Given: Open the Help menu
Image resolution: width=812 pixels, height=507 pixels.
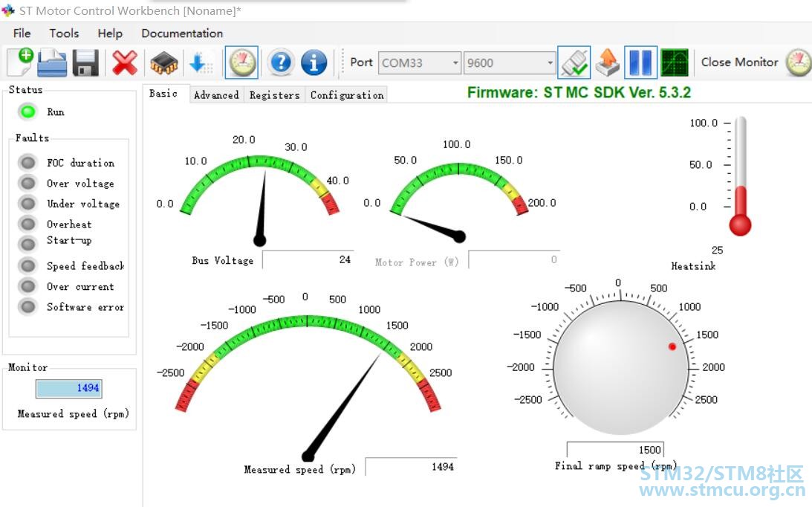Looking at the screenshot, I should click(110, 33).
